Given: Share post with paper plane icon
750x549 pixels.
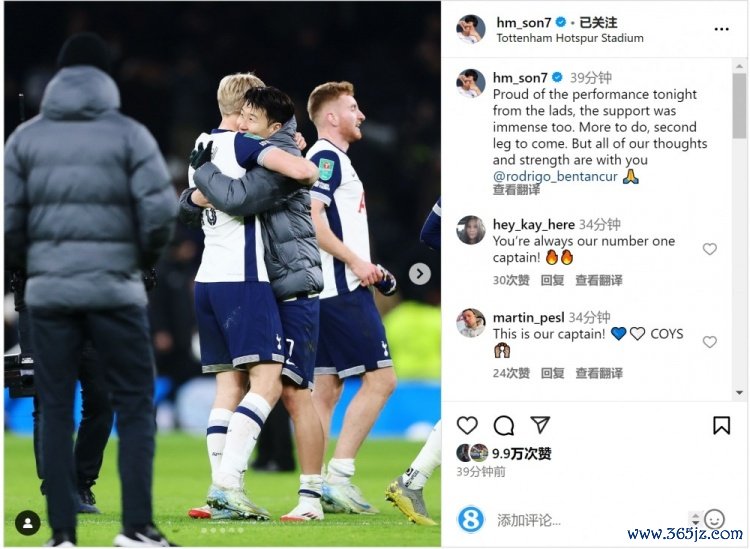Looking at the screenshot, I should [540, 424].
